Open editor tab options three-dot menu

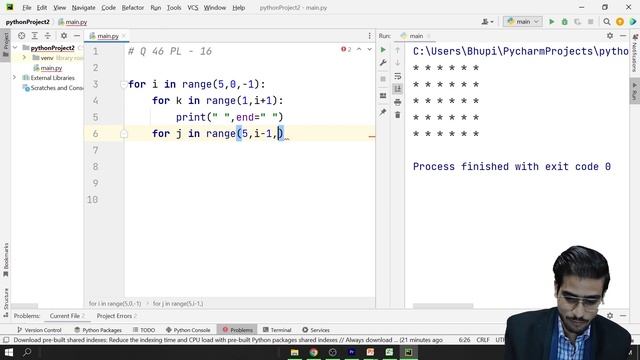point(369,36)
